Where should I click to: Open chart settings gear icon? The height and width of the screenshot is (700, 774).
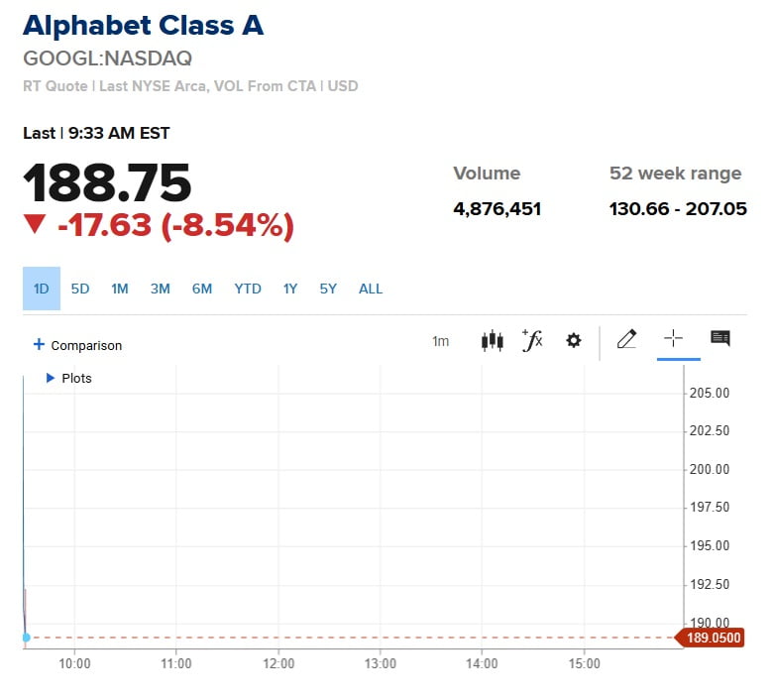(573, 340)
